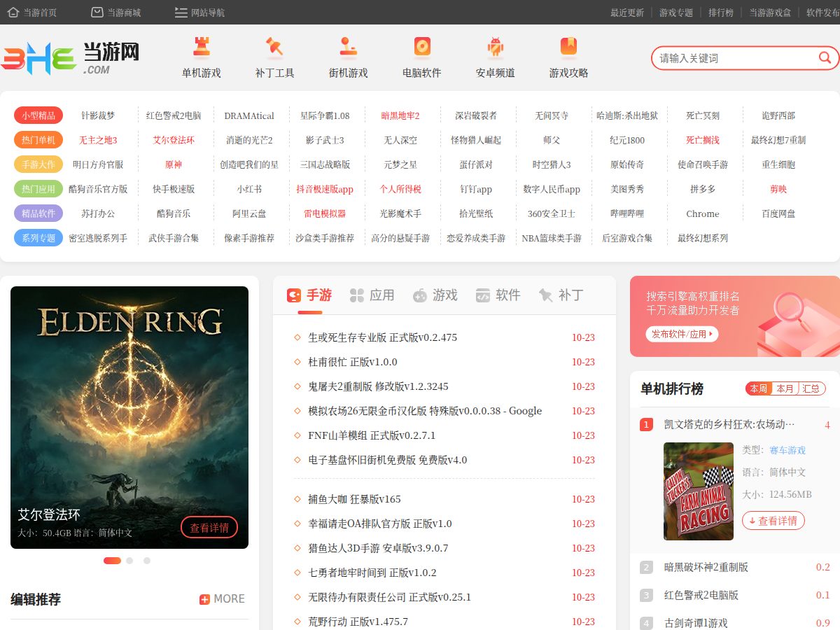Click the 精品软件 category pill
Viewport: 840px width, 630px height.
coord(38,213)
